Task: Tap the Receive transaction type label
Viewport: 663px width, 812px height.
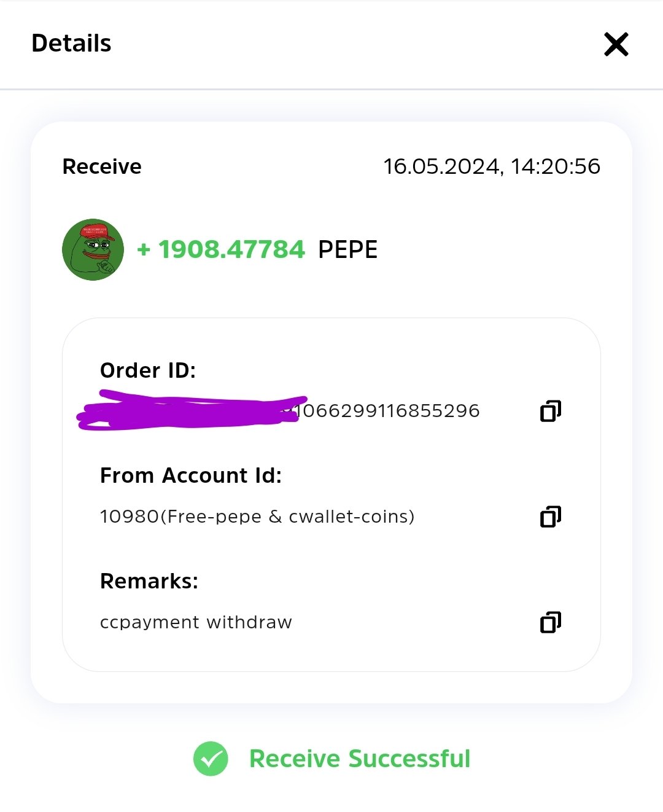Action: [102, 166]
